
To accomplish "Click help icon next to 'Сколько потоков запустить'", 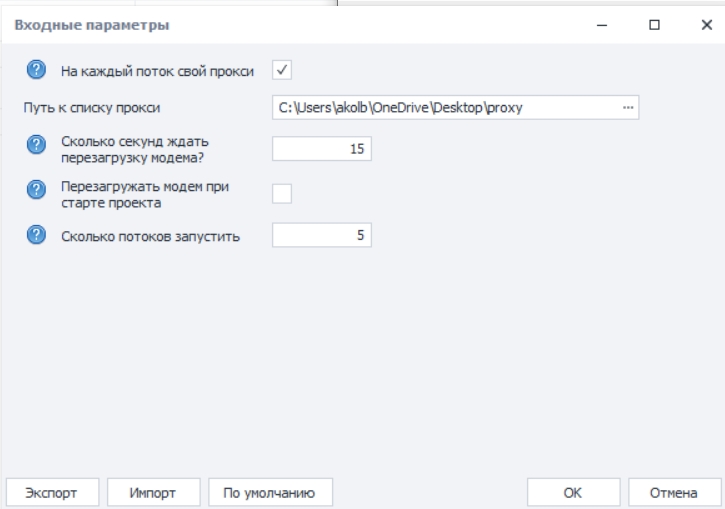I will (x=37, y=236).
